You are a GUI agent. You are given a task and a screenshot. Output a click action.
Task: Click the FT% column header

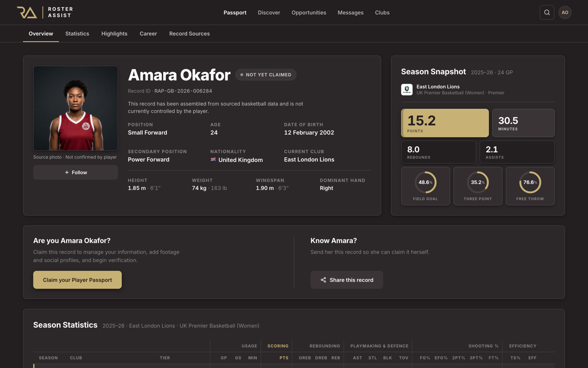[x=493, y=358]
